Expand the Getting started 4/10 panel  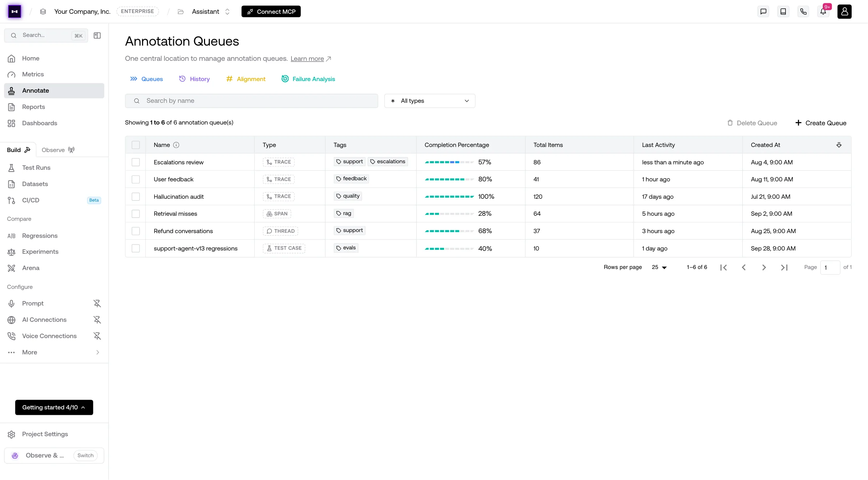[x=54, y=407]
